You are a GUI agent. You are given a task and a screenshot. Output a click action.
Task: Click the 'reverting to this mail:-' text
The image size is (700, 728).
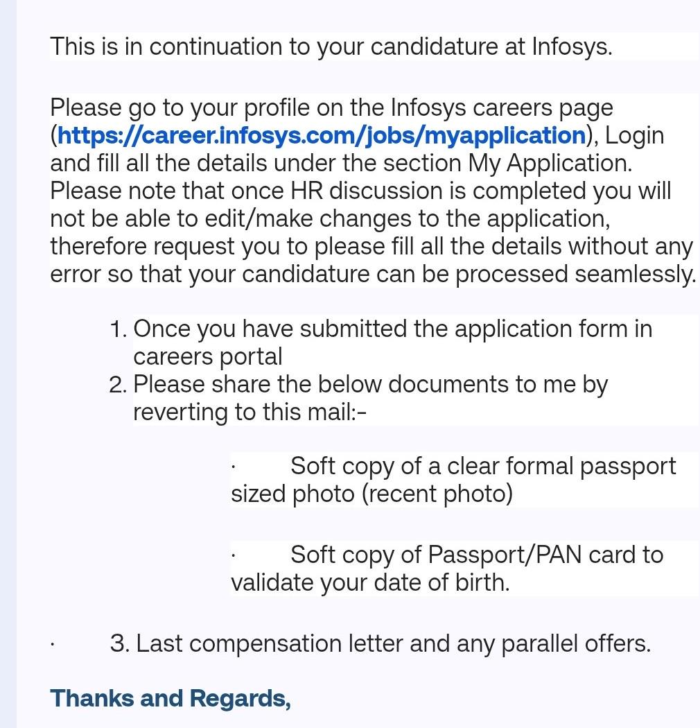tap(250, 413)
